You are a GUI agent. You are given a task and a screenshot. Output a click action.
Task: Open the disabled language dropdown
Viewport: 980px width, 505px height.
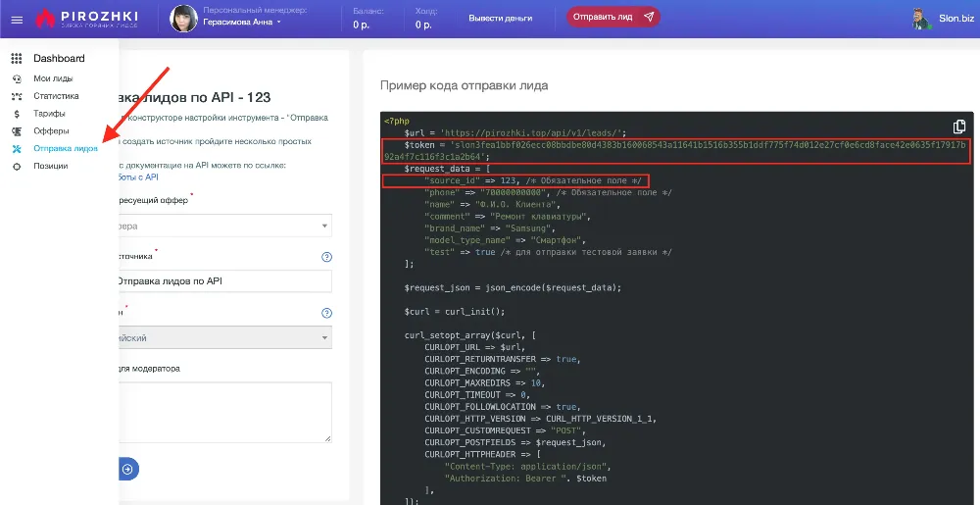225,337
